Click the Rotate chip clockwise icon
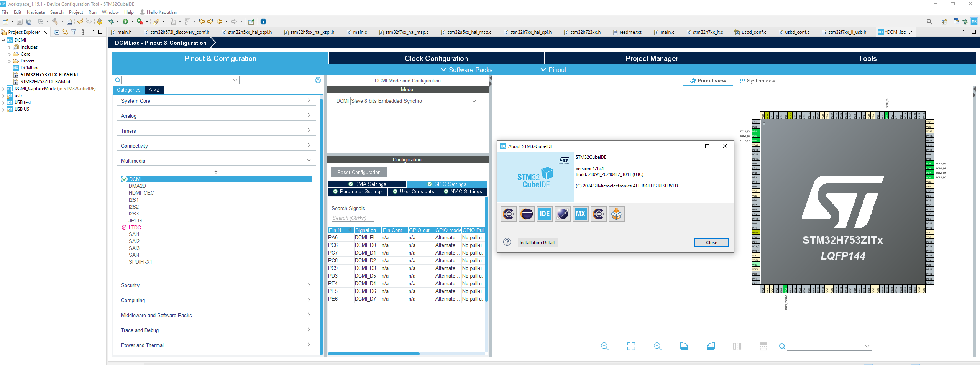Viewport: 980px width, 365px height. 684,346
